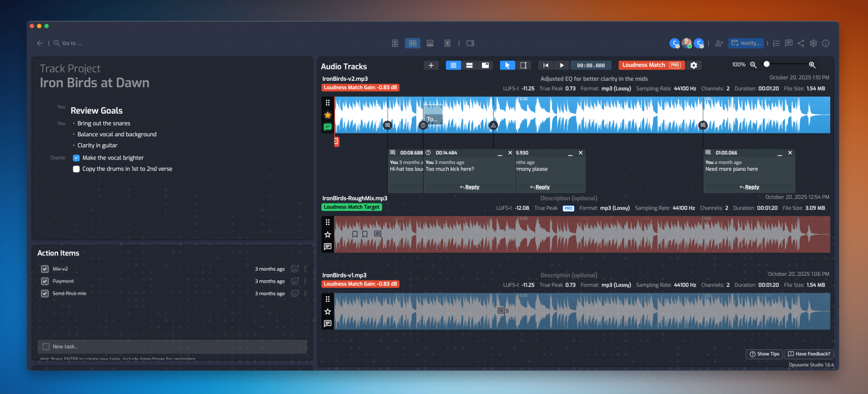The width and height of the screenshot is (868, 394).
Task: Open the Share icon in the top bar
Action: pos(800,43)
